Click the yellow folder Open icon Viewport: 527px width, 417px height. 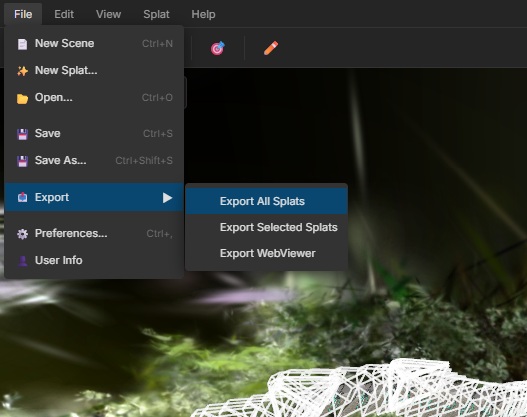coord(22,98)
